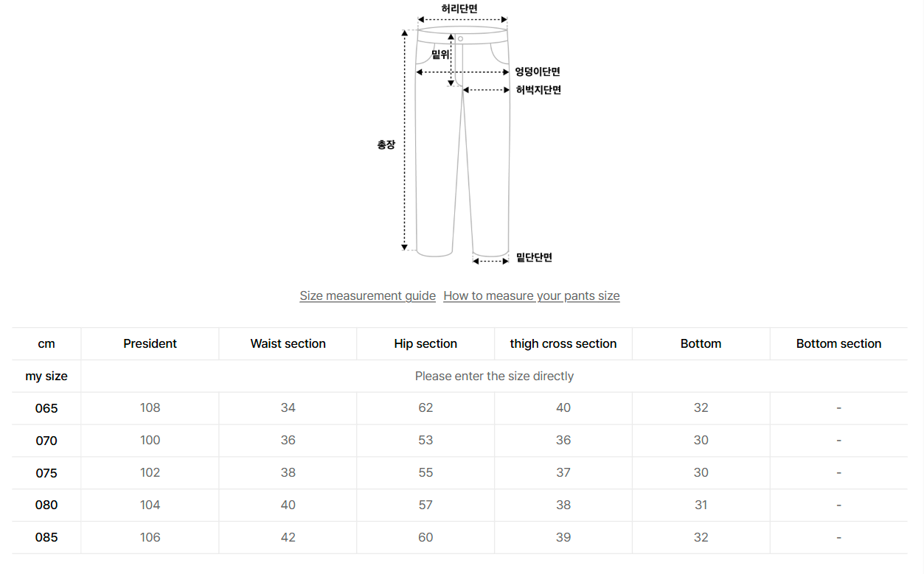
Task: Select the 070 size row label
Action: (46, 441)
